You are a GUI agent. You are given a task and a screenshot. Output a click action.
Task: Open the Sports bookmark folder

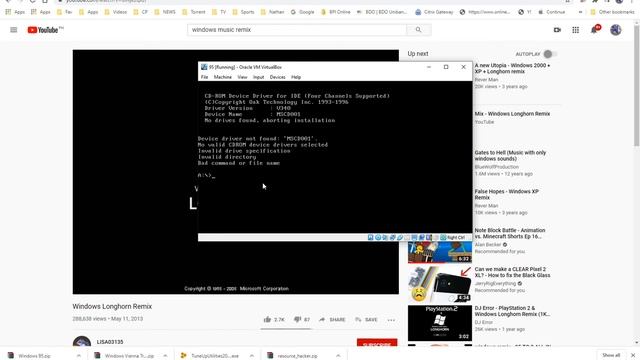coord(243,12)
